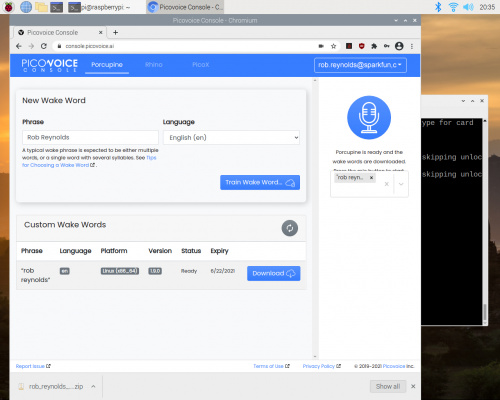Click the camera indicator in address bar
Viewport: 500px width, 400px height.
pos(321,46)
